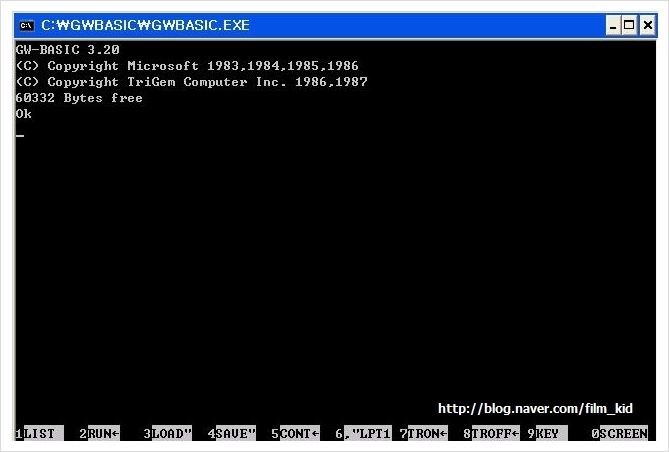Click the 6 ,"LPT1 function key label
Image resolution: width=669 pixels, height=452 pixels.
pyautogui.click(x=364, y=433)
